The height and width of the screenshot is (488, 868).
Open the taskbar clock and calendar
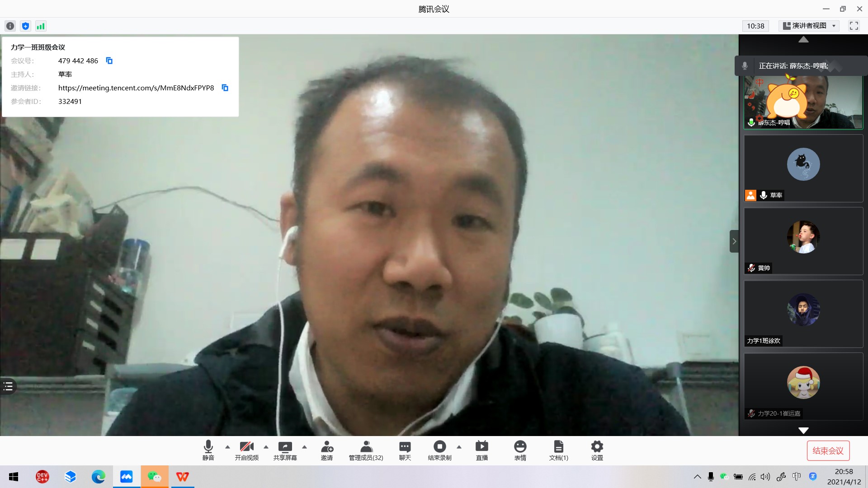(844, 477)
